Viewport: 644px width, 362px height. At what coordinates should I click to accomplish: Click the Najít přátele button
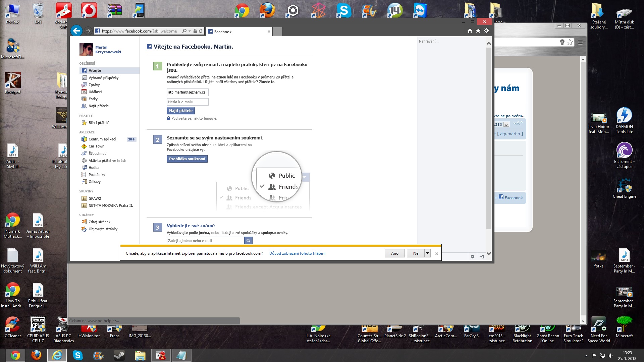click(181, 111)
